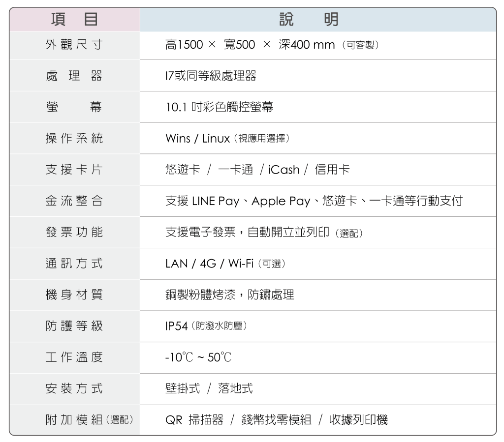Select the 機身材質 row label

point(74,295)
